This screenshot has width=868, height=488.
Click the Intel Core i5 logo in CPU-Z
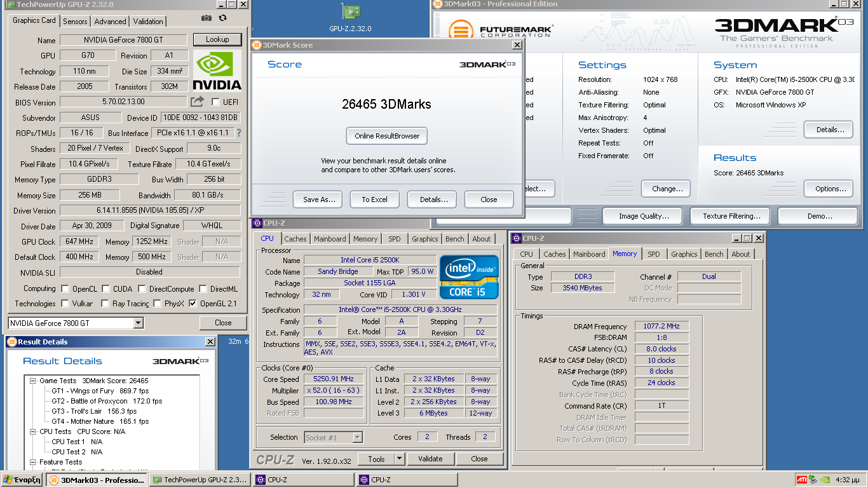[x=469, y=276]
